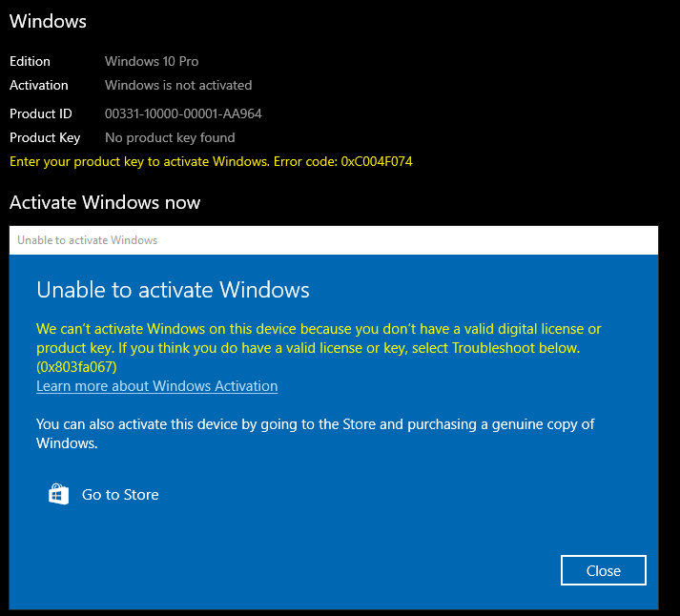Click the 'Activate Windows now' heading
This screenshot has height=616, width=680.
click(105, 202)
